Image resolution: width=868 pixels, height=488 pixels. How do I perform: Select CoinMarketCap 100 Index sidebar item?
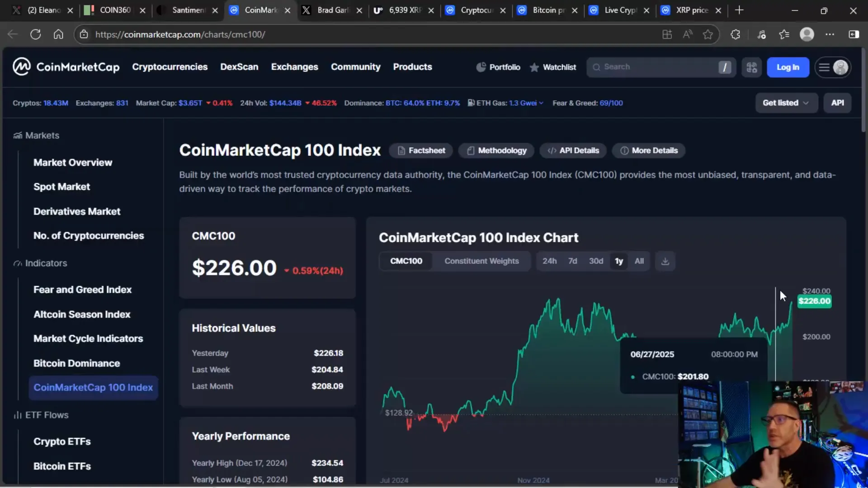93,388
